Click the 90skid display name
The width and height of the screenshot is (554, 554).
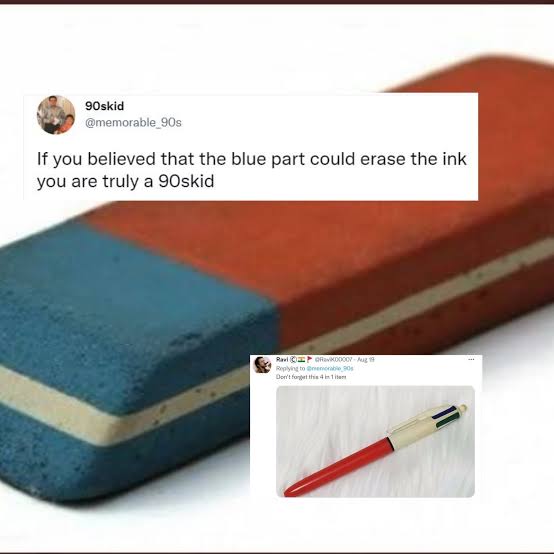(104, 106)
